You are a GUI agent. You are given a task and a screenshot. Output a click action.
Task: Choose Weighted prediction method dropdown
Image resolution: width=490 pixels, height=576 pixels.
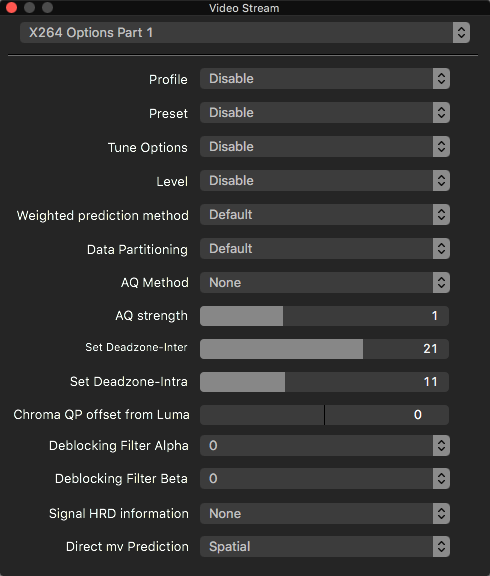click(x=325, y=215)
